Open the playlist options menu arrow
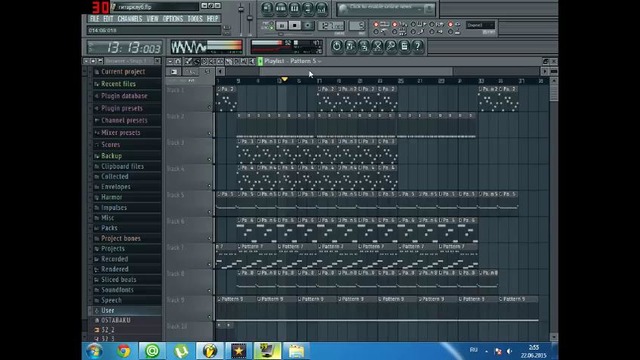The width and height of the screenshot is (640, 360). pos(170,61)
